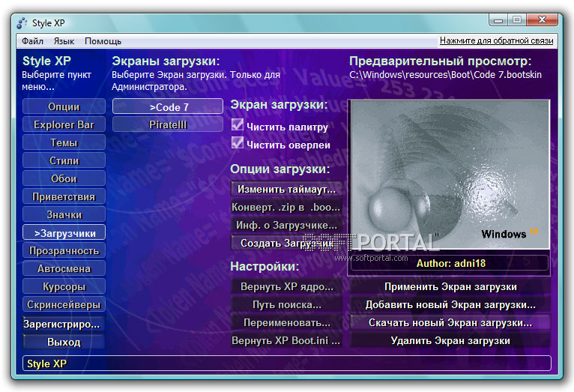The height and width of the screenshot is (392, 574).
Task: Open the Скринсейверы section
Action: (64, 304)
